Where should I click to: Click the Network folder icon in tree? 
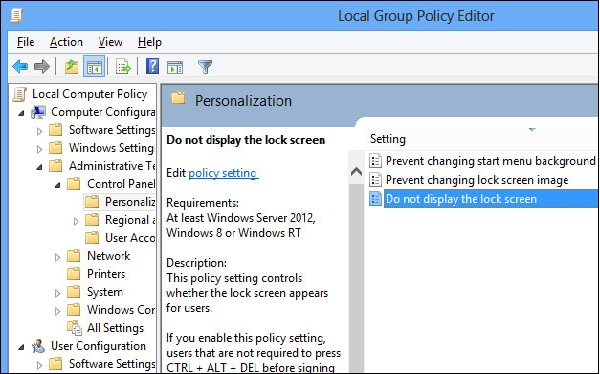coord(73,256)
